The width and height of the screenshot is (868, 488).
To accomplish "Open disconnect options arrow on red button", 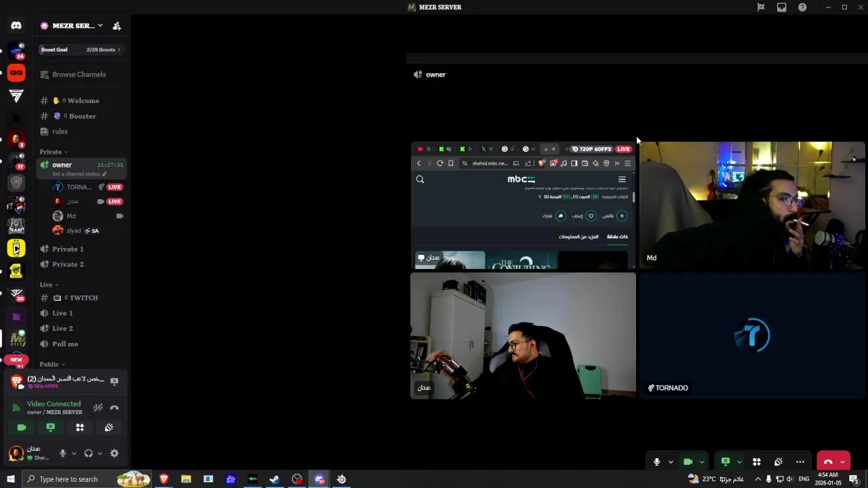I will 843,462.
